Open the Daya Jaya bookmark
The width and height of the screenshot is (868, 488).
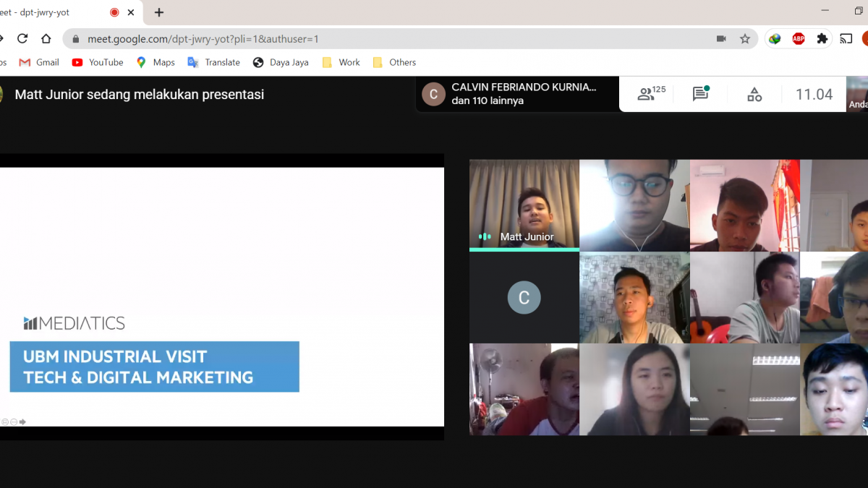pyautogui.click(x=281, y=62)
